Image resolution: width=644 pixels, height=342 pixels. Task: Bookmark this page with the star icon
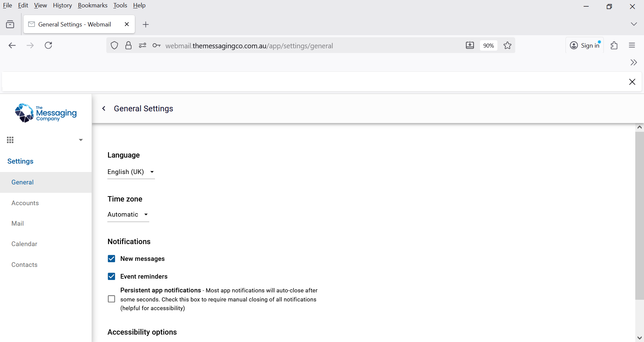tap(507, 46)
